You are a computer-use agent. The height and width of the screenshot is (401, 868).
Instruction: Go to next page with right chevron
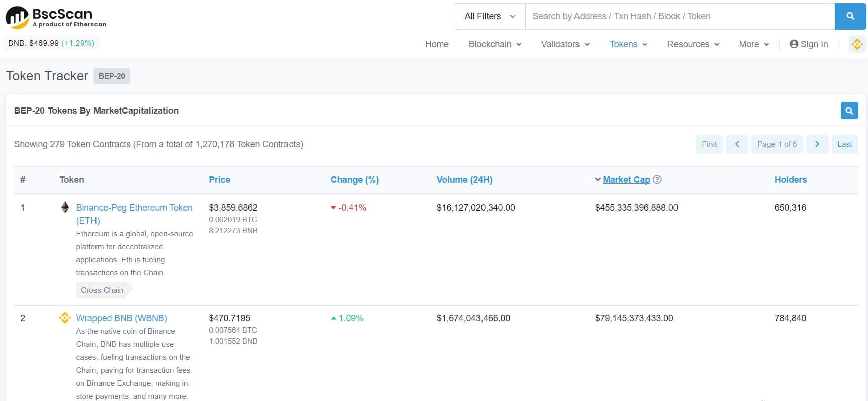click(817, 144)
